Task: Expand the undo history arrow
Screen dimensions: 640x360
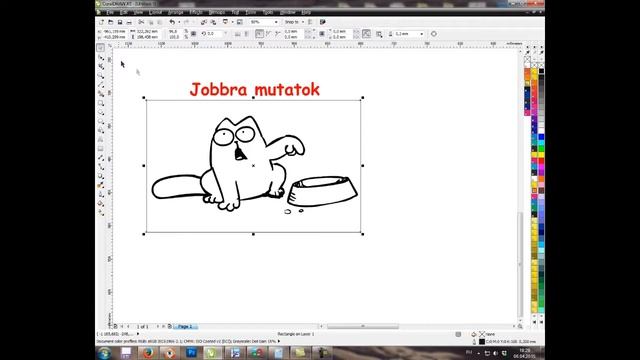Action: point(179,22)
